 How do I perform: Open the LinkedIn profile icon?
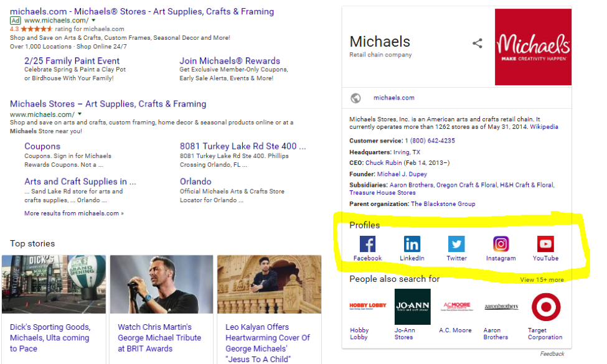412,244
